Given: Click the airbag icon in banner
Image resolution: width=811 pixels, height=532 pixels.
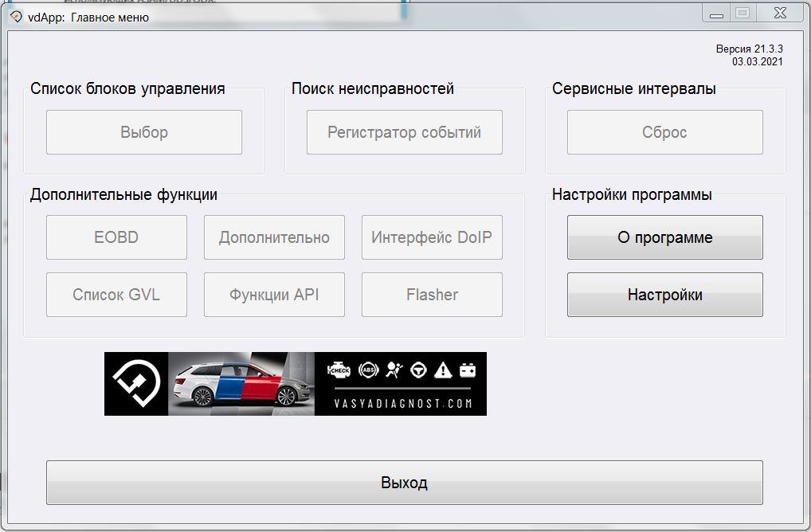Looking at the screenshot, I should tap(394, 370).
